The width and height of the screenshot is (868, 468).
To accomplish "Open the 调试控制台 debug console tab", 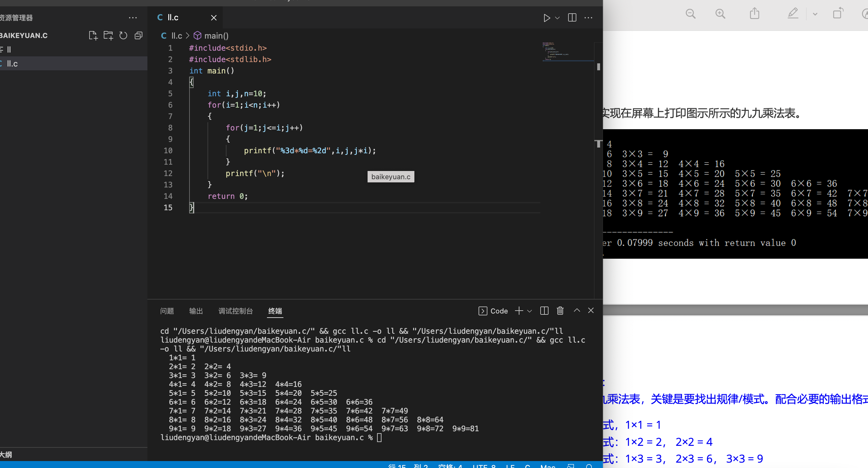I will pos(235,311).
